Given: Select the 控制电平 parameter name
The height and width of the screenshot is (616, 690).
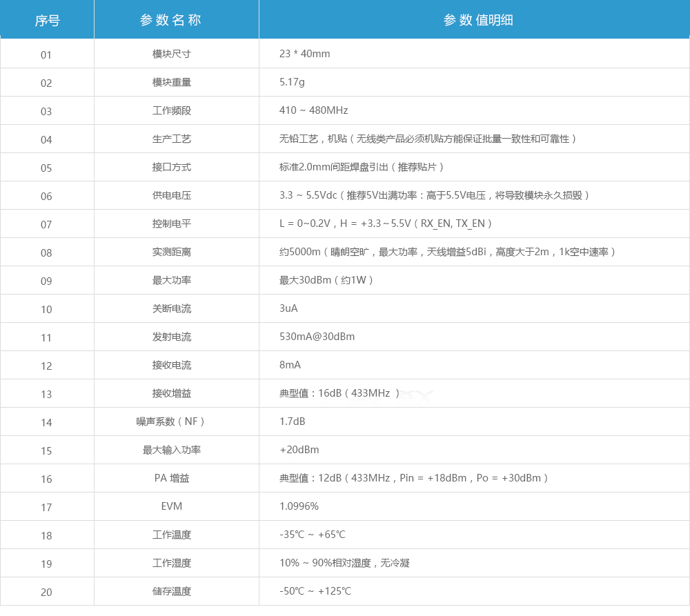Looking at the screenshot, I should tap(176, 223).
